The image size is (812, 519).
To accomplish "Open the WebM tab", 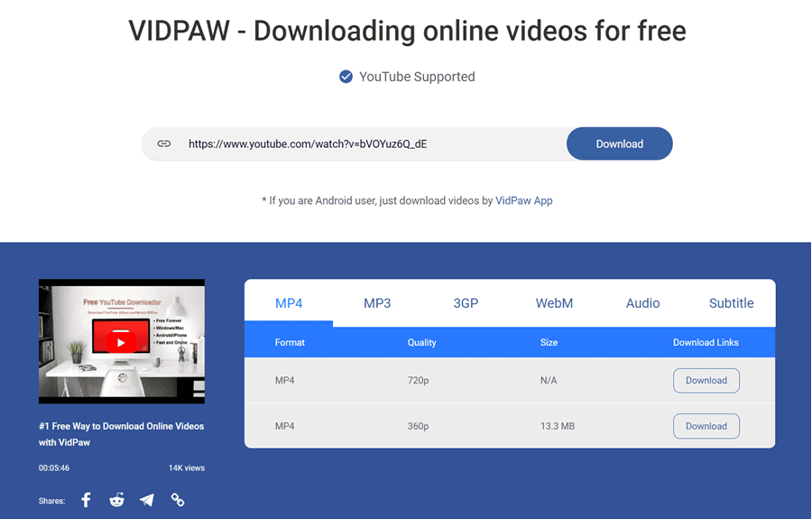I will [x=554, y=303].
